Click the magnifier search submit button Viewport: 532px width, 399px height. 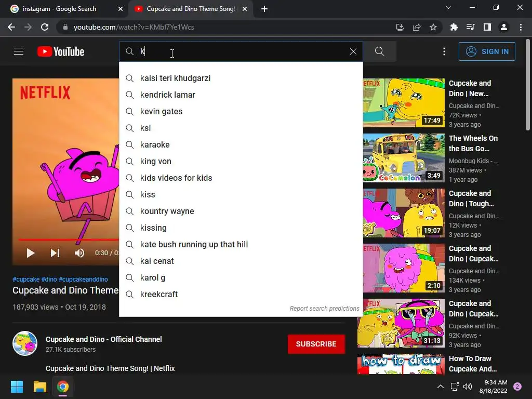(380, 51)
